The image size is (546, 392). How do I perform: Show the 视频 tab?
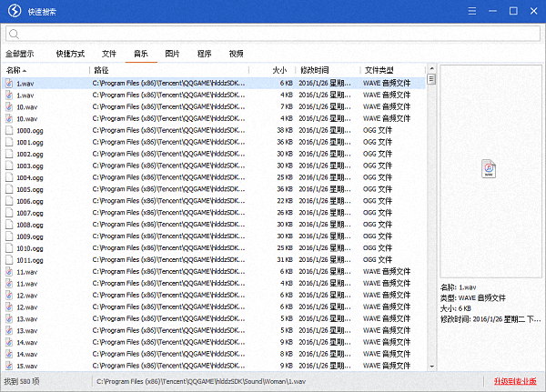(x=236, y=54)
